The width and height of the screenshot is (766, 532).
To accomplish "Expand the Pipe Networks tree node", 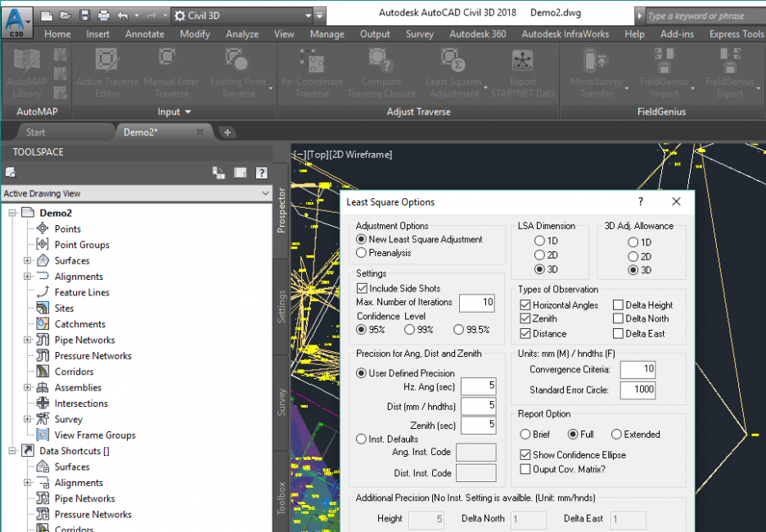I will click(28, 340).
